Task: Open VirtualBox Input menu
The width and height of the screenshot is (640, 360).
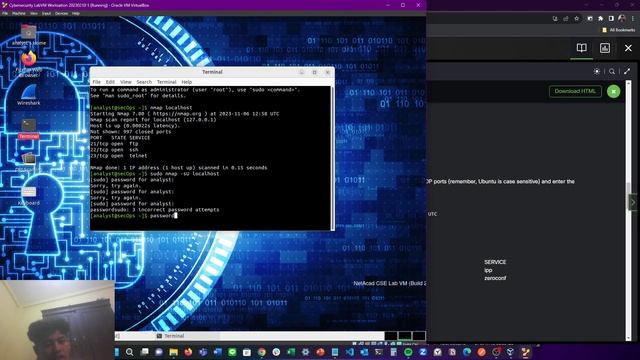Action: pos(46,13)
